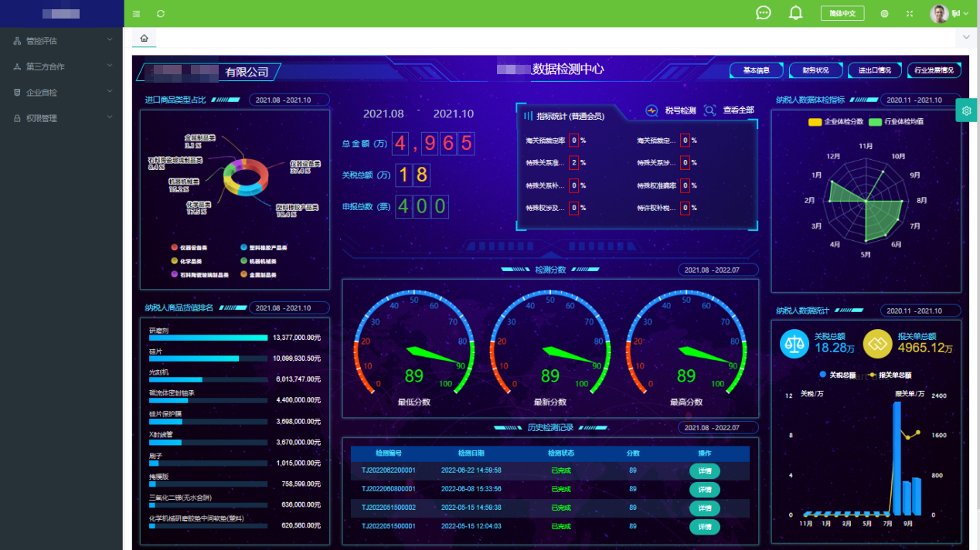Screen dimensions: 980x550
Task: Toggle the 金属制品类 pie legend item
Action: (258, 274)
